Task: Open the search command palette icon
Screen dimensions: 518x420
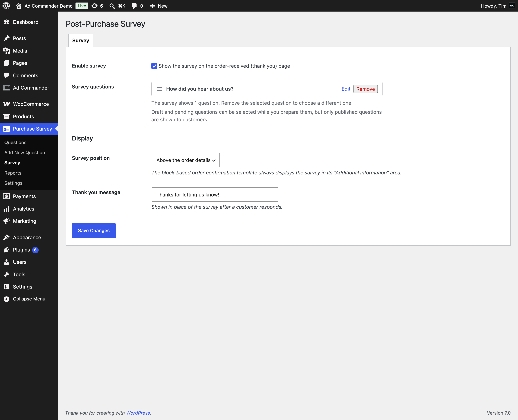Action: tap(112, 6)
